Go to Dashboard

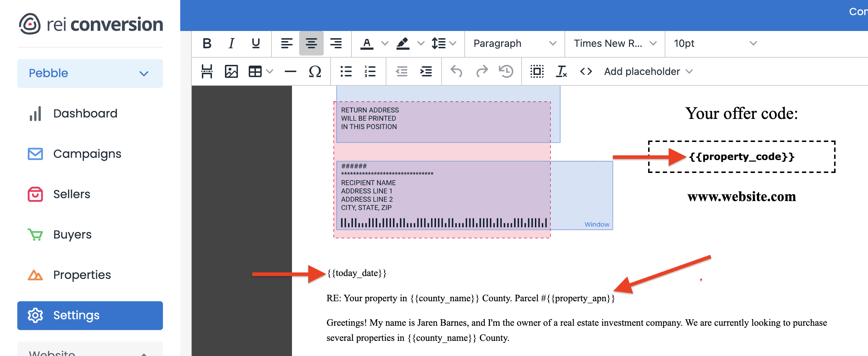pyautogui.click(x=90, y=114)
